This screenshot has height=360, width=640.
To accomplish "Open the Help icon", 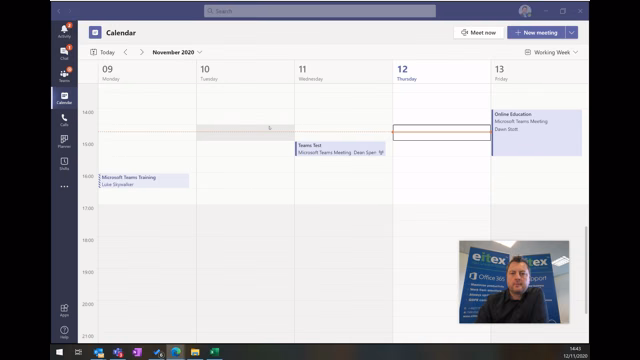I will [x=64, y=332].
